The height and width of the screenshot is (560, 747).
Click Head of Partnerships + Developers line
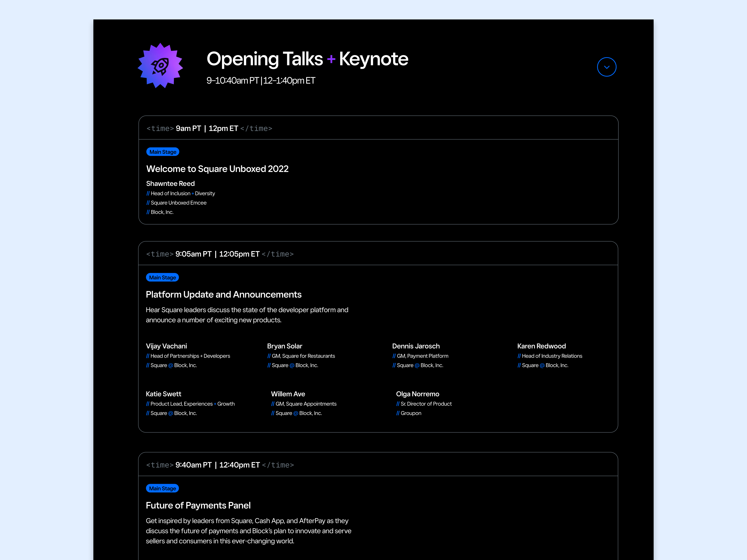pos(188,356)
